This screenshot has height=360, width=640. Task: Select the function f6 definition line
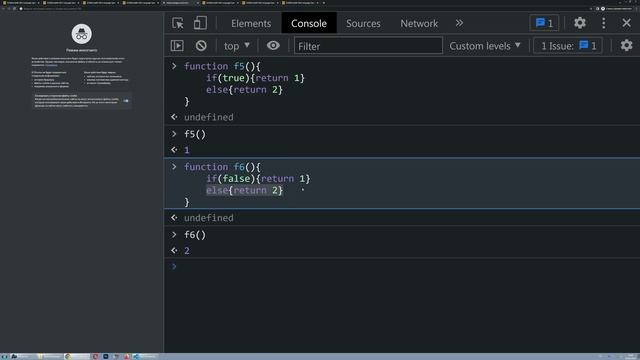click(x=222, y=167)
